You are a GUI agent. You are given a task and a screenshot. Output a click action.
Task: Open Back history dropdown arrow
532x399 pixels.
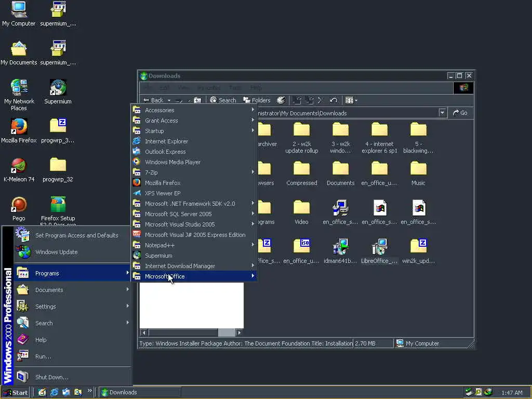(169, 100)
